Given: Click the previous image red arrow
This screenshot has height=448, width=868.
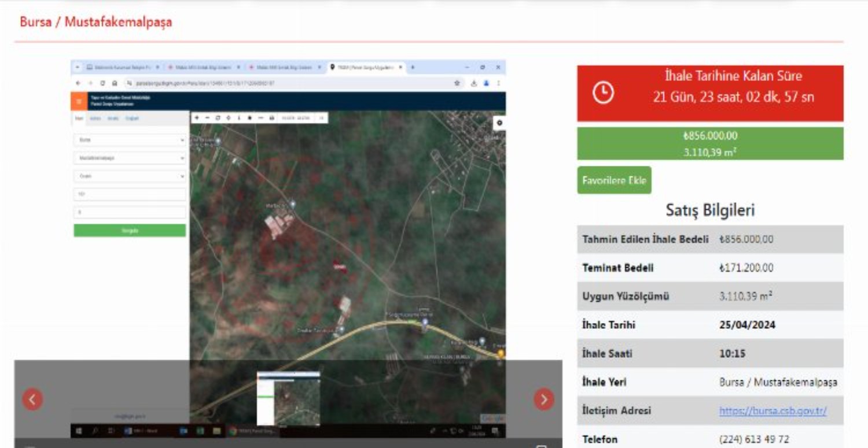Looking at the screenshot, I should 32,399.
